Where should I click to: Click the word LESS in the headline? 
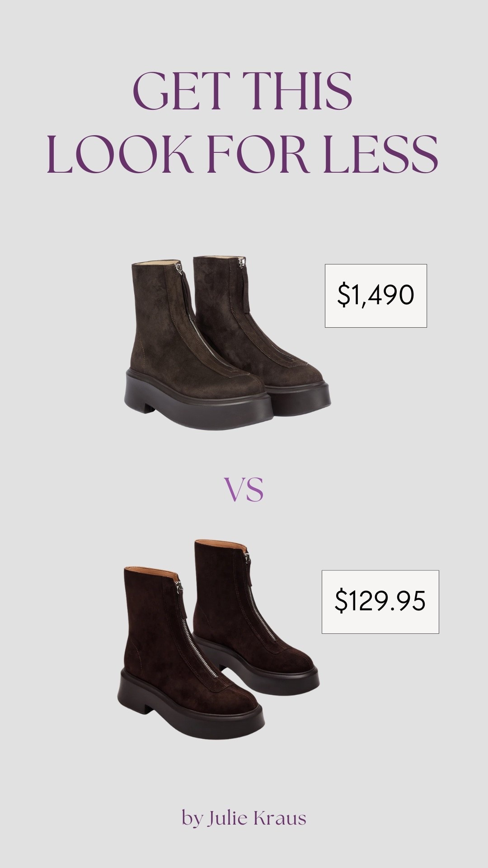pyautogui.click(x=386, y=153)
